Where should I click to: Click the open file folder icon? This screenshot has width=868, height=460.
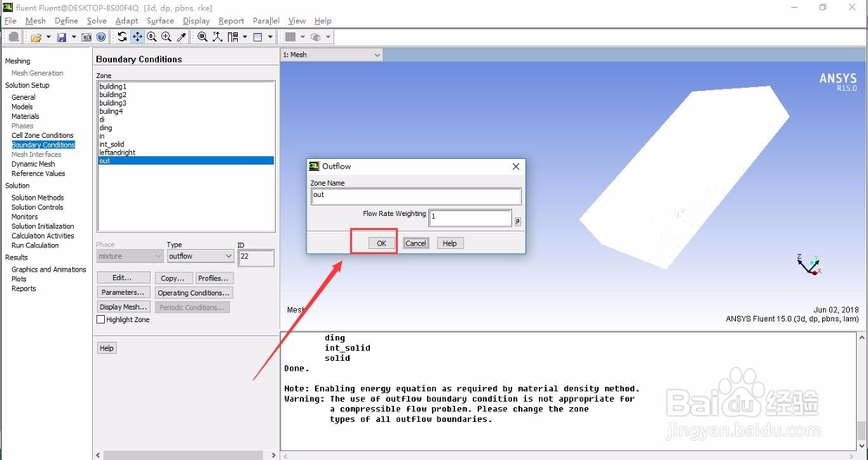(36, 37)
